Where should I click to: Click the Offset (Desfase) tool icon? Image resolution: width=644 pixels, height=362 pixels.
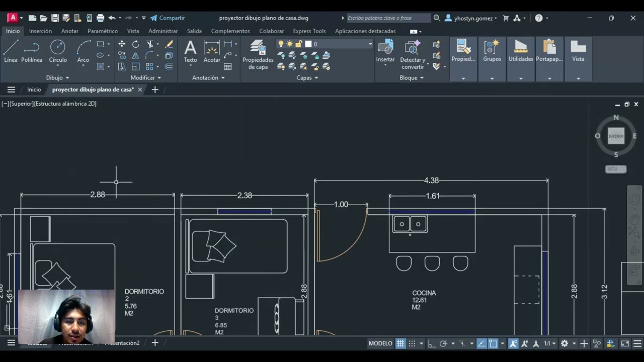pyautogui.click(x=169, y=66)
